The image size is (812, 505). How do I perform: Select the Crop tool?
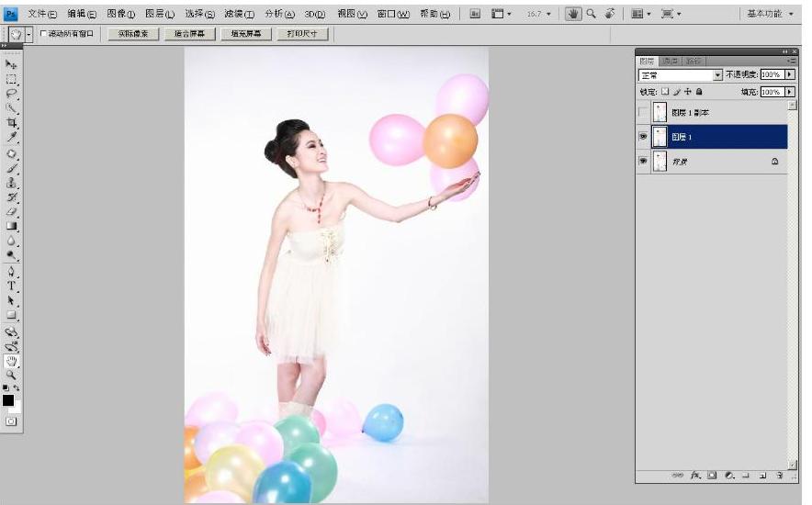(11, 123)
